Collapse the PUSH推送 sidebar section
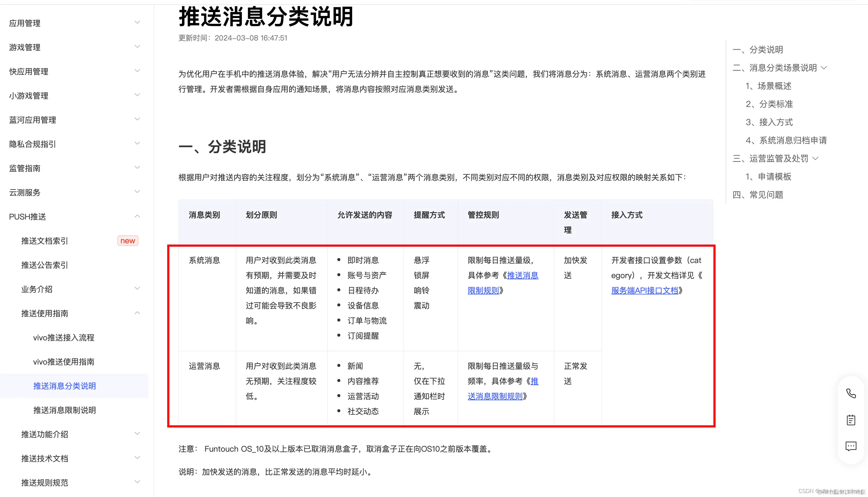The height and width of the screenshot is (497, 868). point(137,216)
